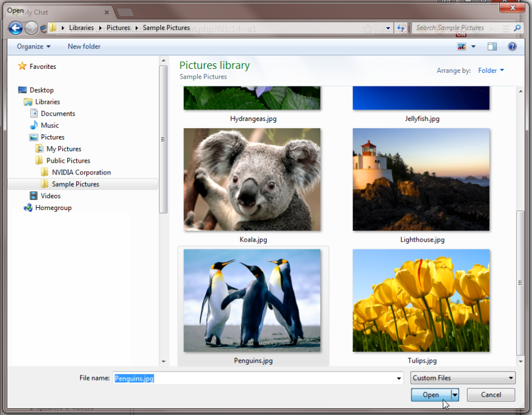532x415 pixels.
Task: Open Homegroup in the navigation pane
Action: pyautogui.click(x=53, y=208)
